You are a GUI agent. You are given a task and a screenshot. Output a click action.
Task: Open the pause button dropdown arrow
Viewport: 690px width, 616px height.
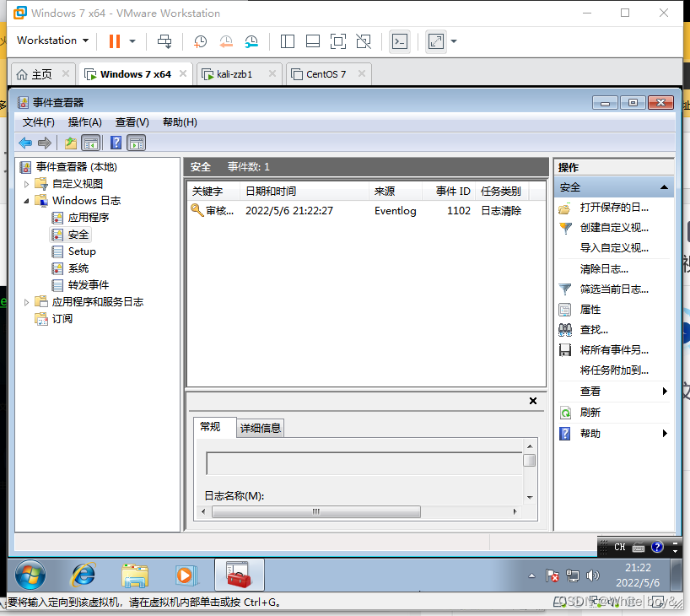click(x=132, y=41)
